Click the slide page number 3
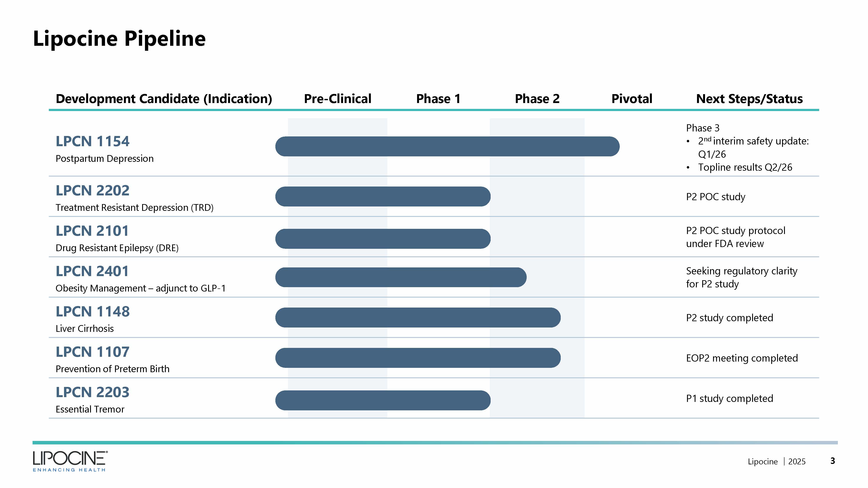Image resolution: width=868 pixels, height=488 pixels. 833,461
